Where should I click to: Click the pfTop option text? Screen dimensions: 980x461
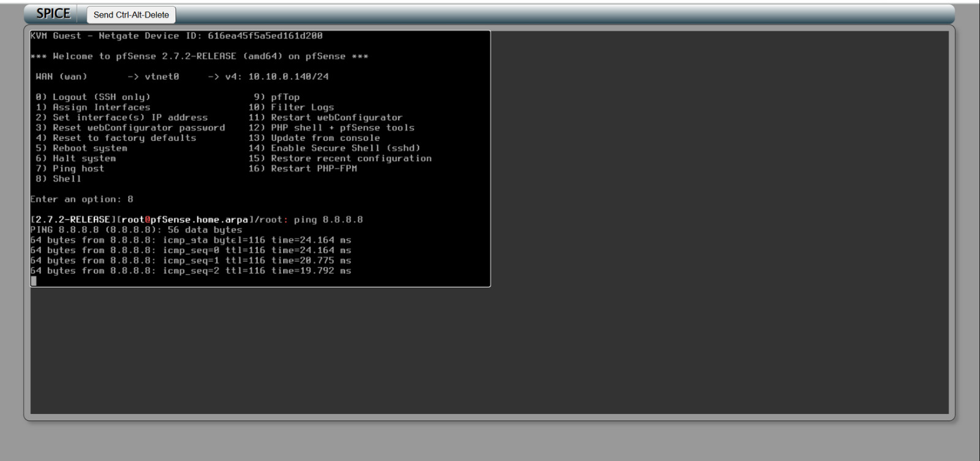(x=285, y=97)
